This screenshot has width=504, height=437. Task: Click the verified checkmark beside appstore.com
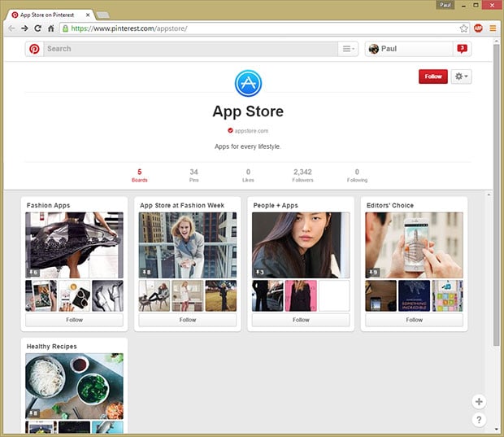(230, 130)
